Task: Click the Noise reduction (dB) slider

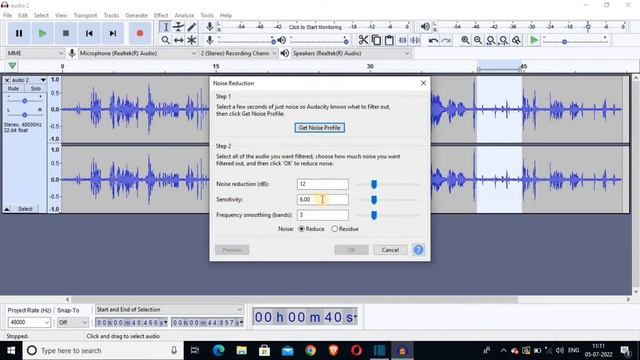Action: [388, 184]
